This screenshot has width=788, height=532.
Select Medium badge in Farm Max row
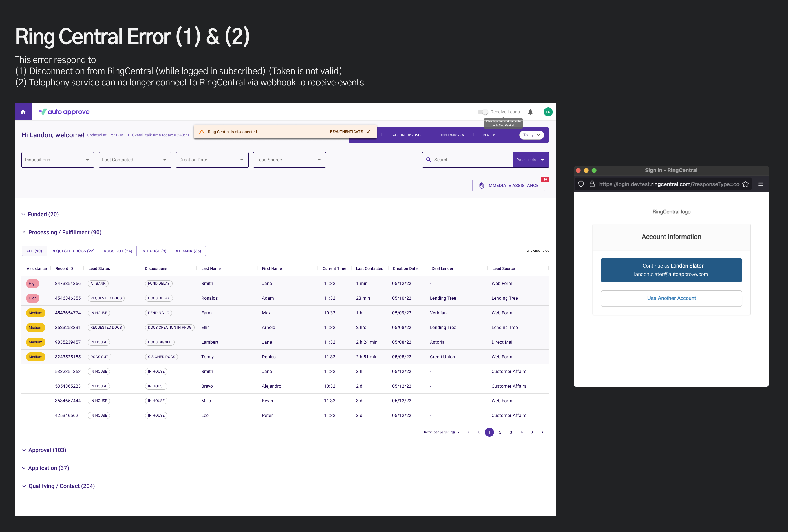(35, 313)
